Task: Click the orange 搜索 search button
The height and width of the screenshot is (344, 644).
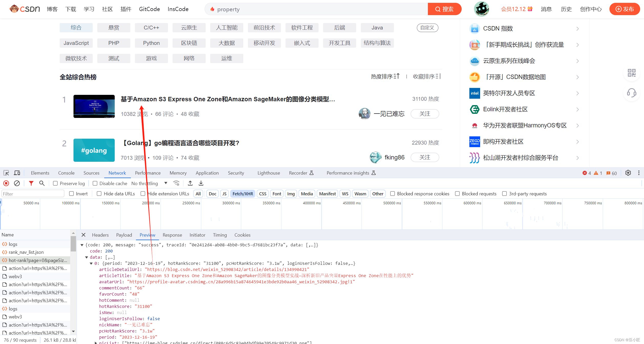Action: (445, 9)
